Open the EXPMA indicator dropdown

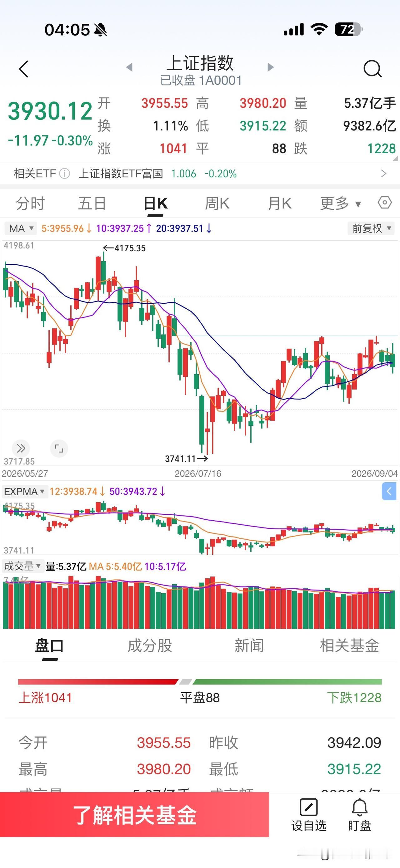[x=24, y=491]
